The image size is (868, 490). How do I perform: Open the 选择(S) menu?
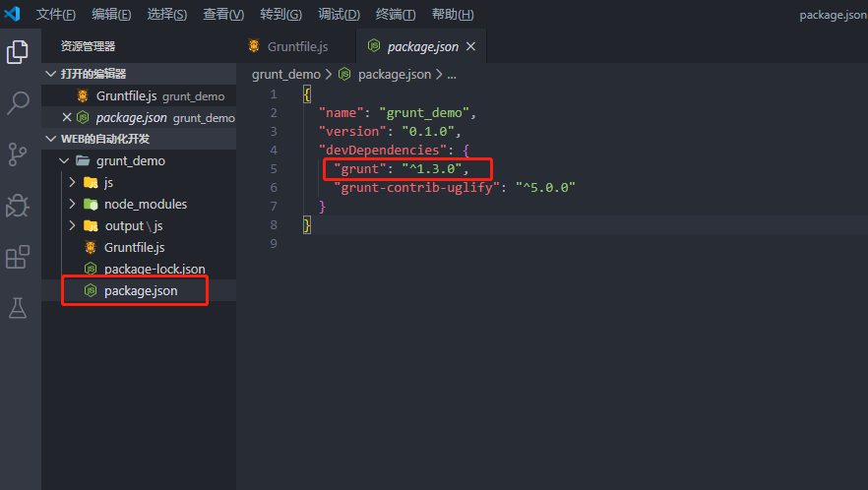166,15
